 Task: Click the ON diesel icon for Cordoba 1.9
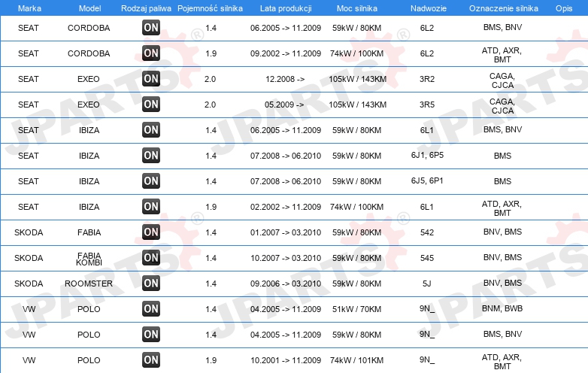tap(151, 53)
